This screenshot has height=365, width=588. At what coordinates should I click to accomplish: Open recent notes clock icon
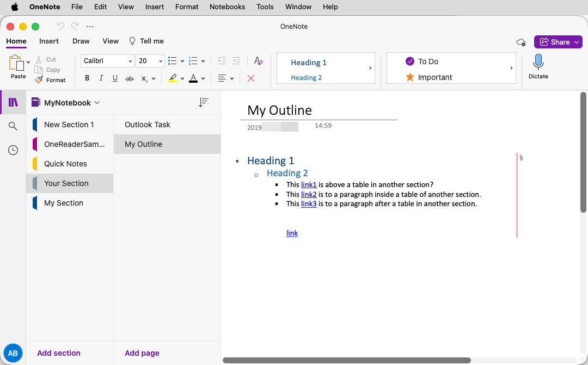[13, 150]
